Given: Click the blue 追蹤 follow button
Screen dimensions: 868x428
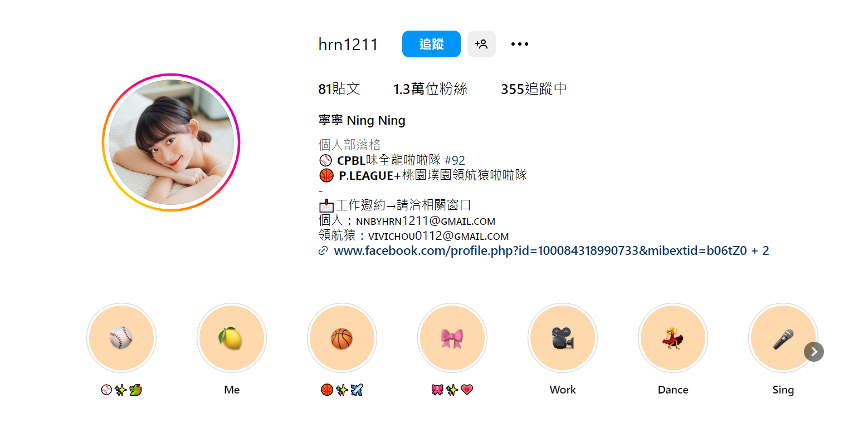Looking at the screenshot, I should point(431,44).
